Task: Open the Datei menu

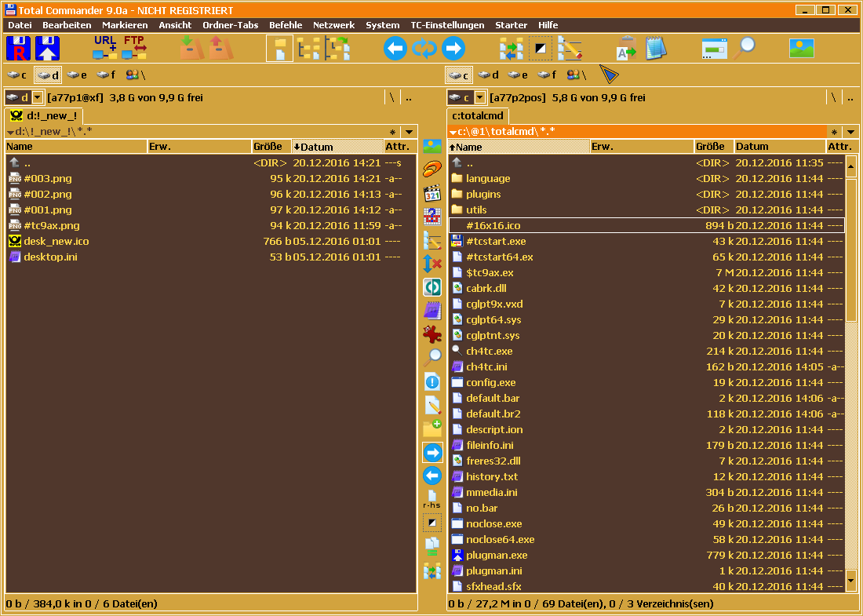Action: click(x=20, y=25)
